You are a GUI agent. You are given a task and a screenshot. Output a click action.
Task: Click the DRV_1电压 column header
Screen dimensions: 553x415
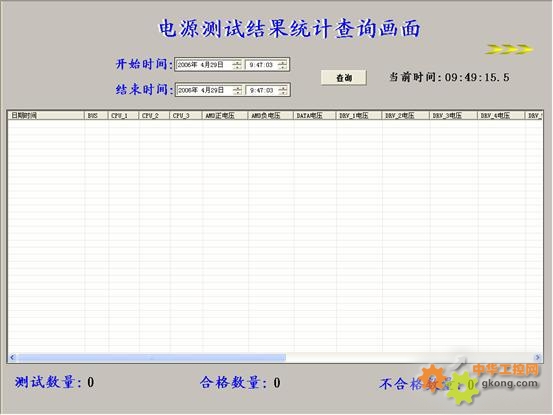tap(359, 115)
